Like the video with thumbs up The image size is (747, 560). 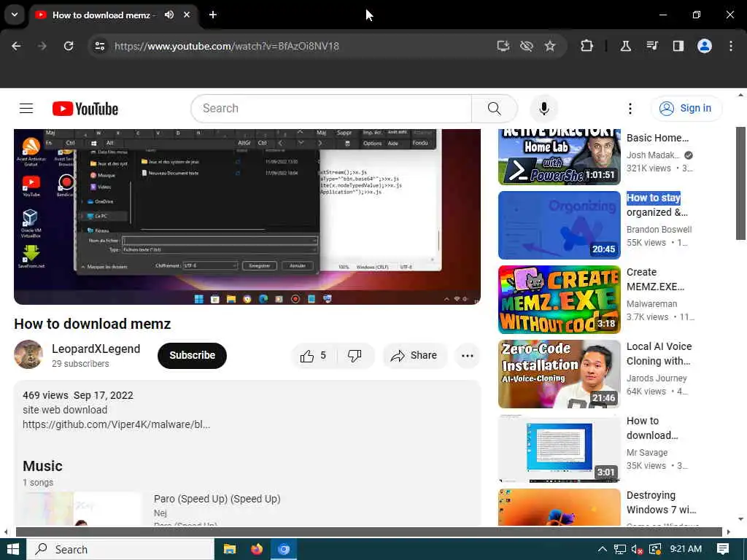coord(313,356)
